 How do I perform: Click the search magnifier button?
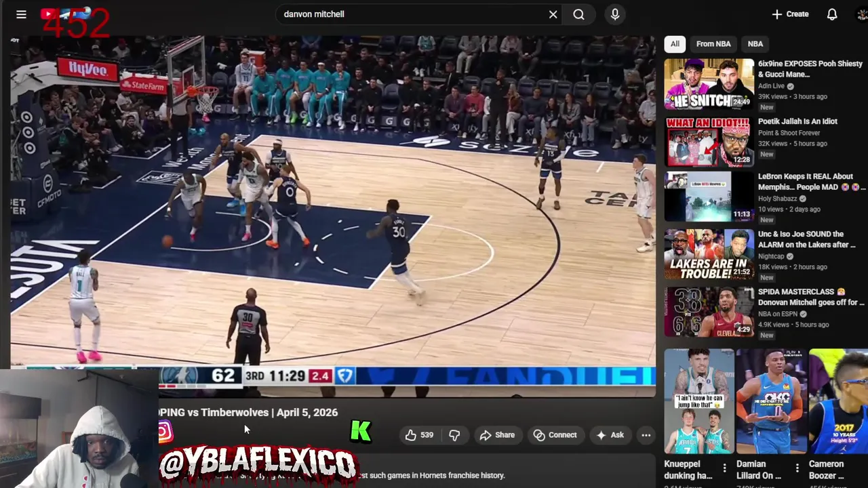(x=578, y=14)
